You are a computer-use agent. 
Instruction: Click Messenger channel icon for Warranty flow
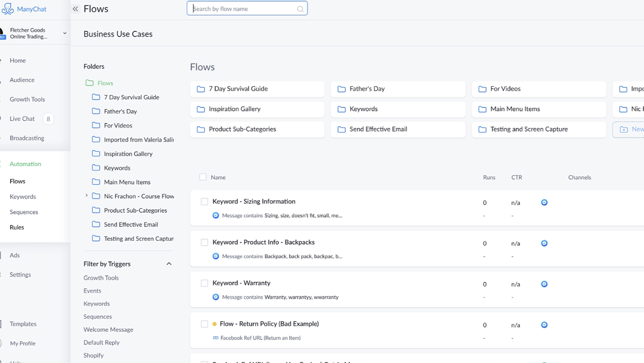tap(544, 284)
